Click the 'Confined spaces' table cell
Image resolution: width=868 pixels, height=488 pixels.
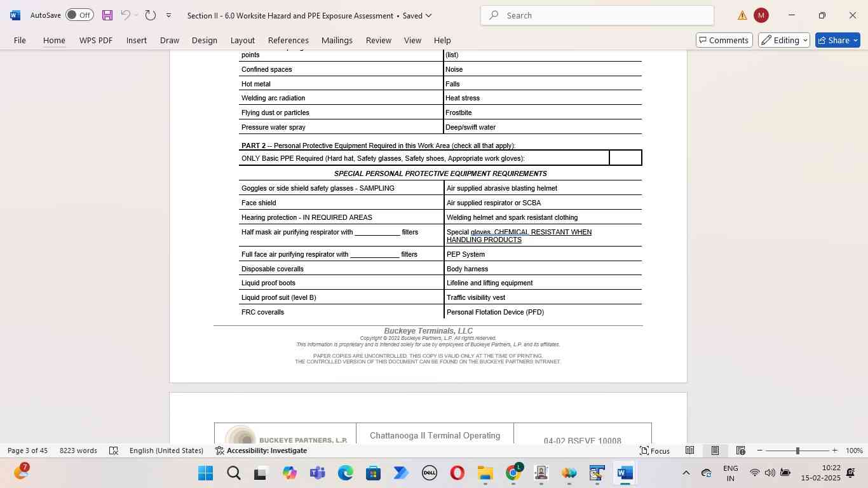point(341,69)
